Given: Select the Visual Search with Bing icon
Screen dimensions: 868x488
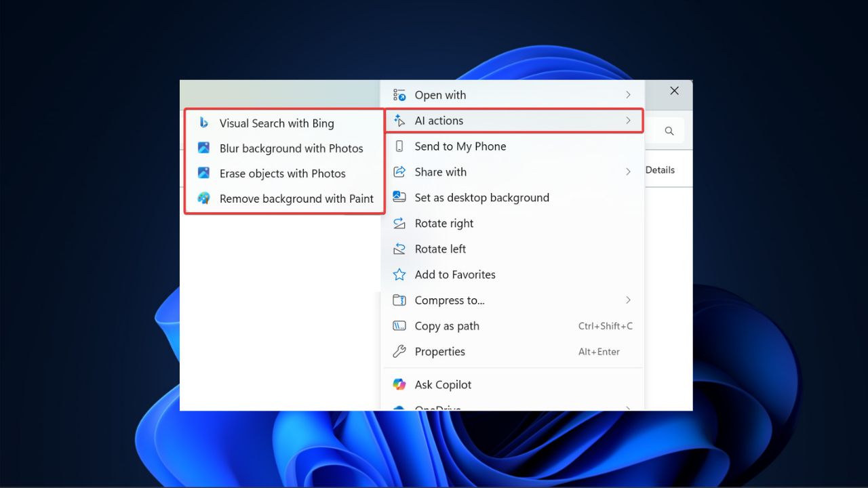Looking at the screenshot, I should [x=204, y=123].
